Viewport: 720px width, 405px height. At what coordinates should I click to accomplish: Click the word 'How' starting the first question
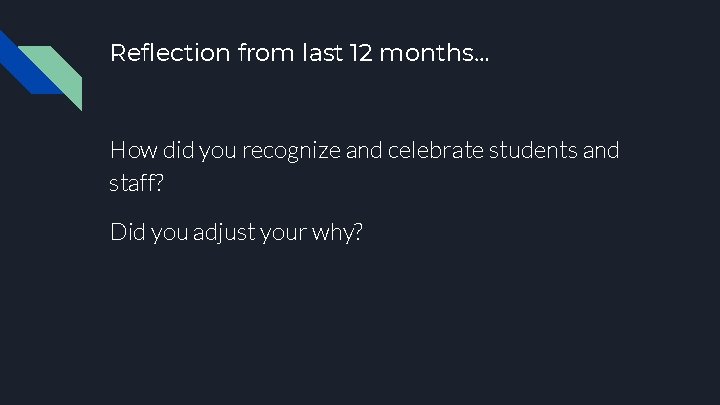(x=129, y=151)
